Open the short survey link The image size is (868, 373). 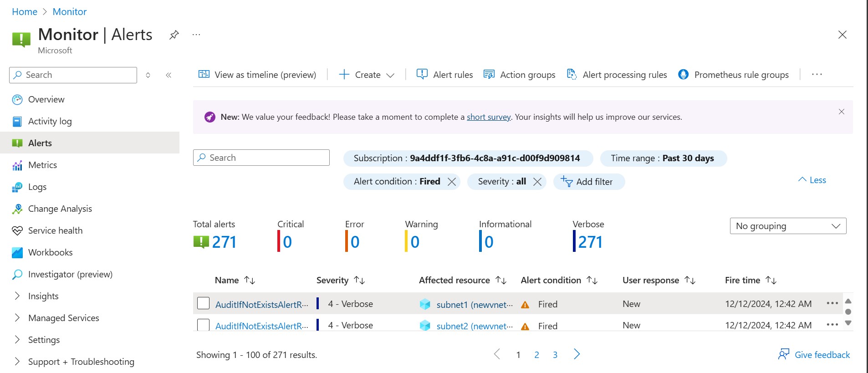(x=489, y=117)
